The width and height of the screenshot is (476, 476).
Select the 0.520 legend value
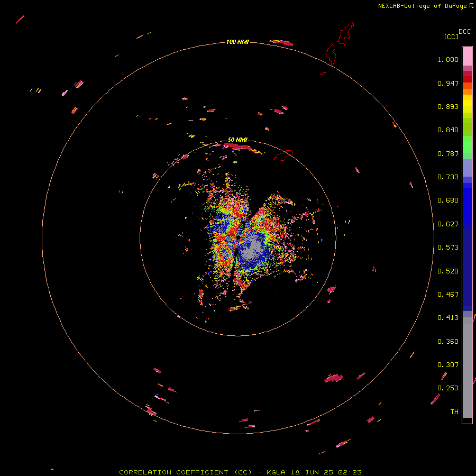448,271
